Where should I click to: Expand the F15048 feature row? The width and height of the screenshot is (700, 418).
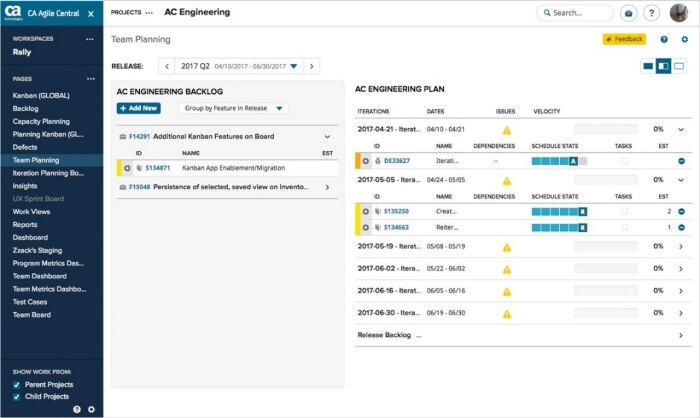(x=327, y=187)
